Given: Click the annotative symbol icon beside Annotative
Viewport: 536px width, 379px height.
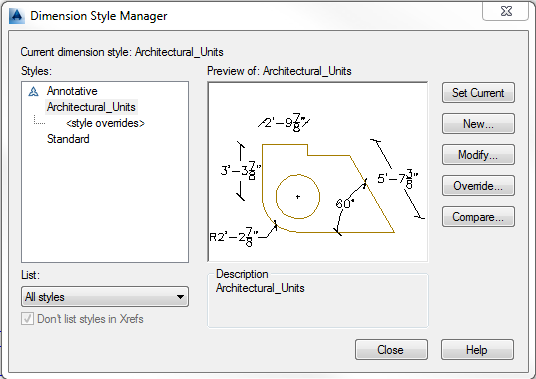Looking at the screenshot, I should (x=34, y=92).
